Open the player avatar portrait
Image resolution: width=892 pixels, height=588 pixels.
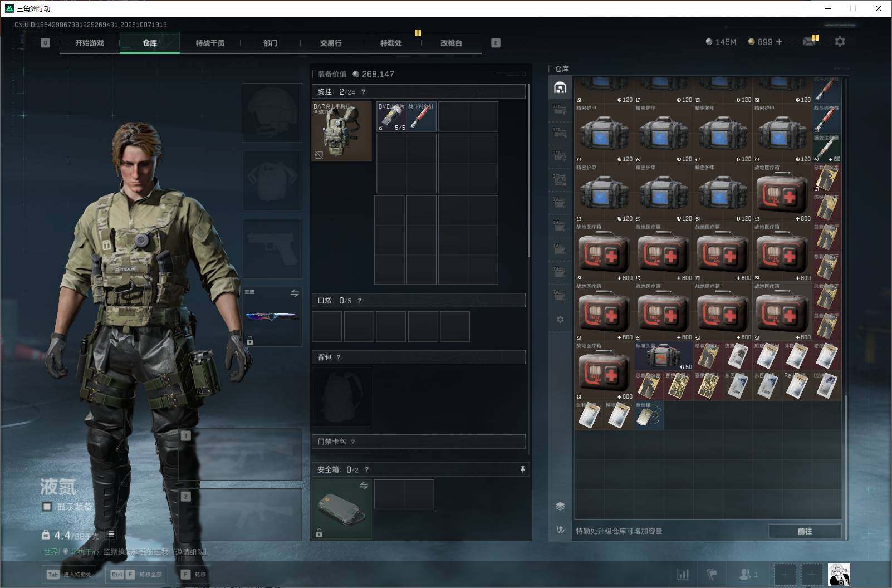[x=839, y=574]
